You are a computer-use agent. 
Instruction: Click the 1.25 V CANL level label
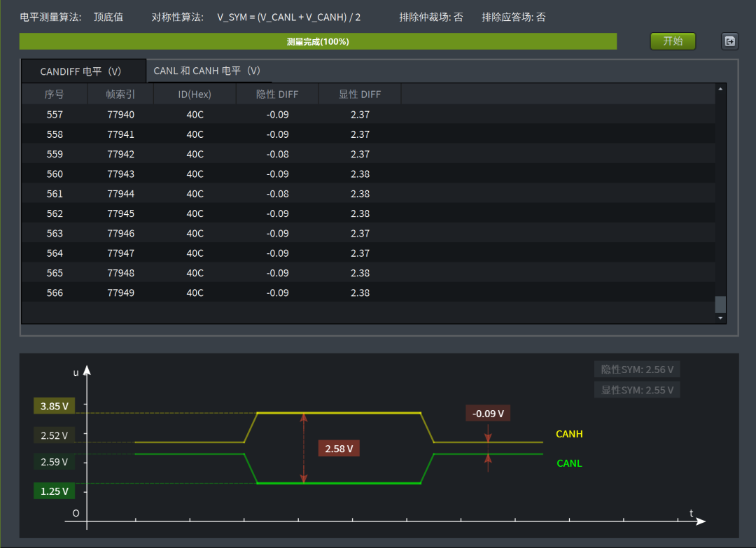coord(54,491)
